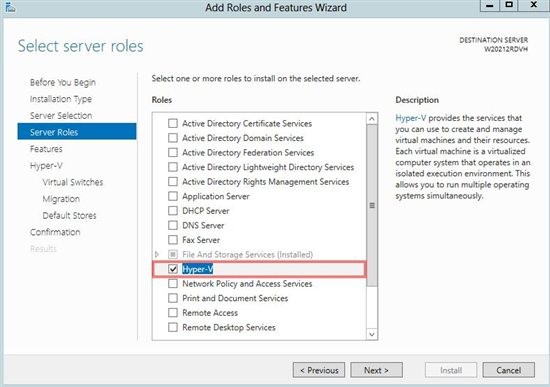
Task: Check Active Directory Rights Management Services
Action: coord(173,182)
